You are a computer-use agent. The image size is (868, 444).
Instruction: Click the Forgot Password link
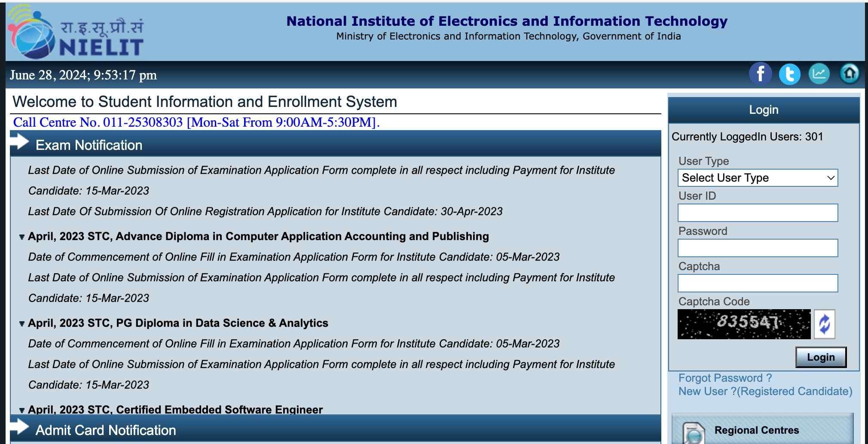click(725, 378)
